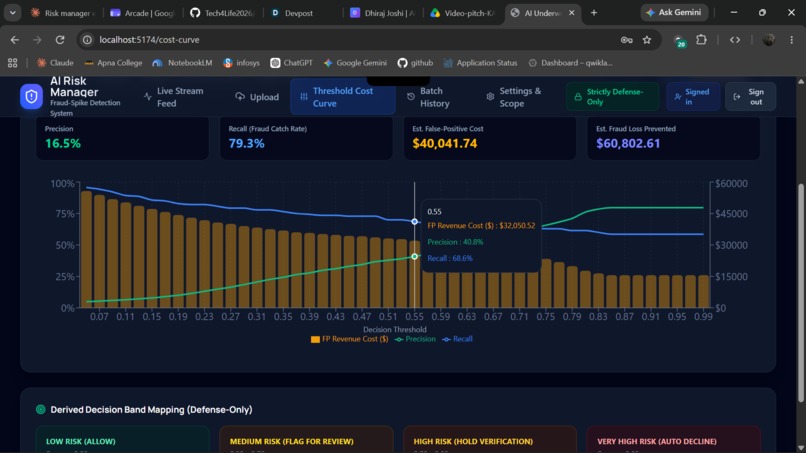The image size is (806, 453).
Task: Click Derived Decision Band Mapping heading
Action: [151, 410]
